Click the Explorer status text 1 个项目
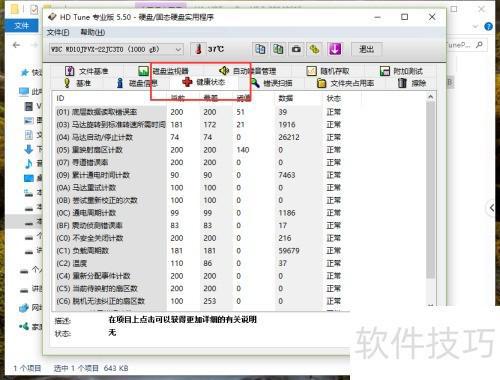The image size is (500, 380). point(27,368)
